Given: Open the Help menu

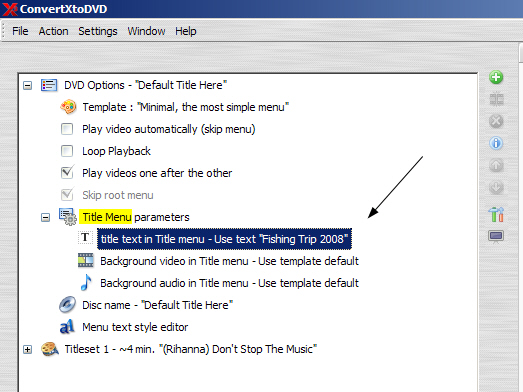Looking at the screenshot, I should (x=186, y=31).
